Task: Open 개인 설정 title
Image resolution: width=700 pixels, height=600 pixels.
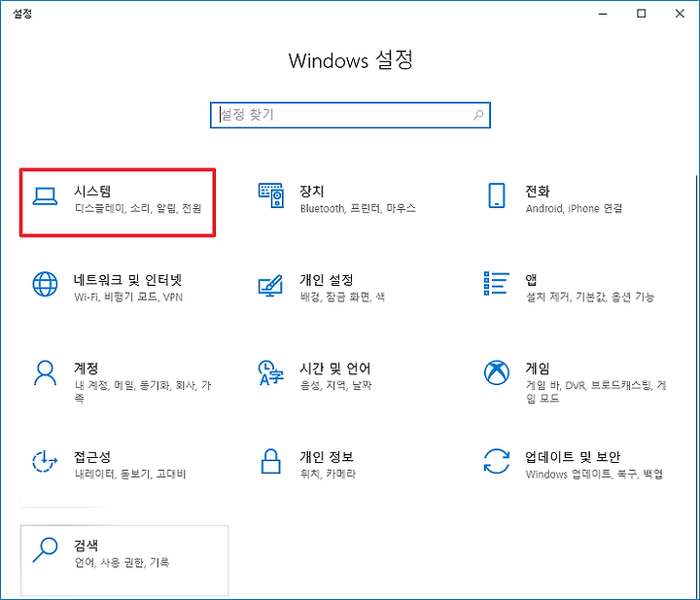Action: click(x=327, y=280)
